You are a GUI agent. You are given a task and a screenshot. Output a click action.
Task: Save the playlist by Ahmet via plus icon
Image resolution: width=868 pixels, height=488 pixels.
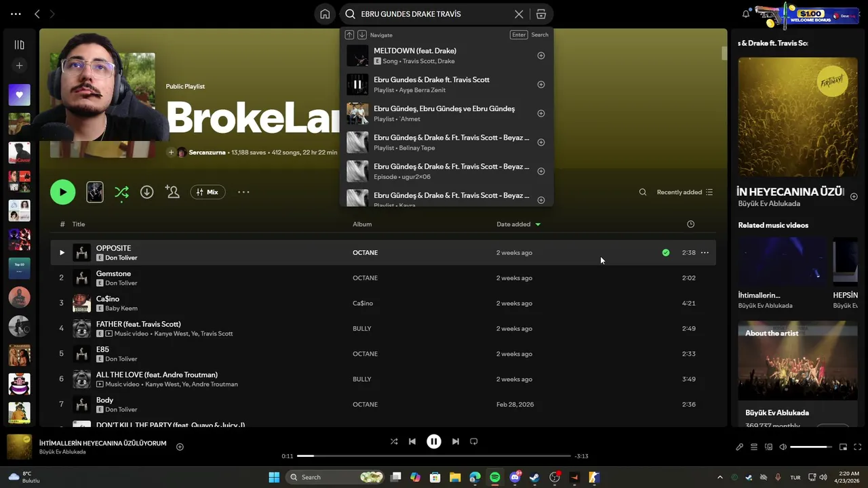click(x=541, y=113)
